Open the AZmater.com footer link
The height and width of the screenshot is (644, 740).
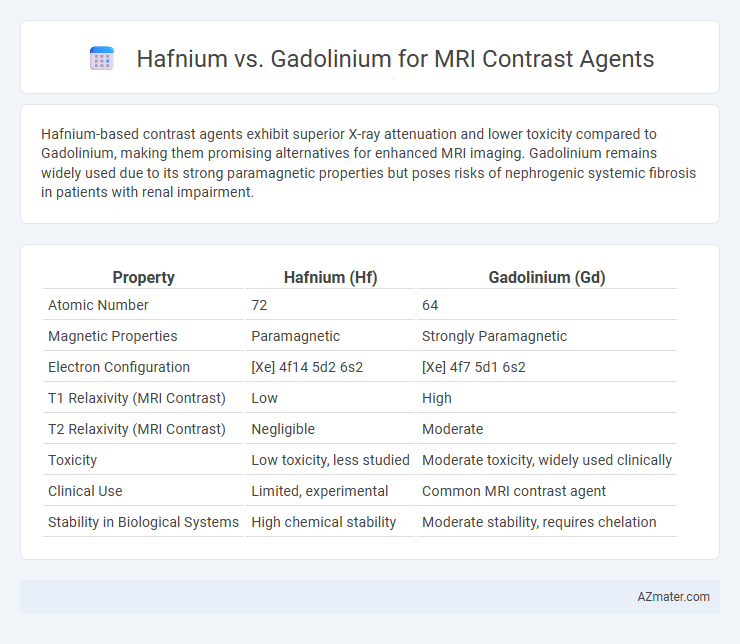(673, 597)
